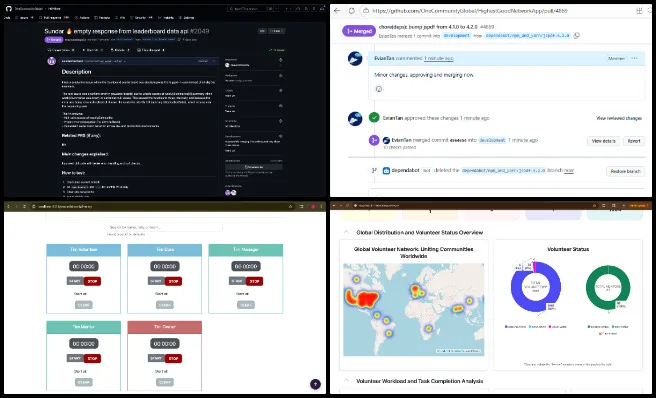The width and height of the screenshot is (656, 398).
Task: Click the round scroll-to-top arrow button
Action: (315, 384)
